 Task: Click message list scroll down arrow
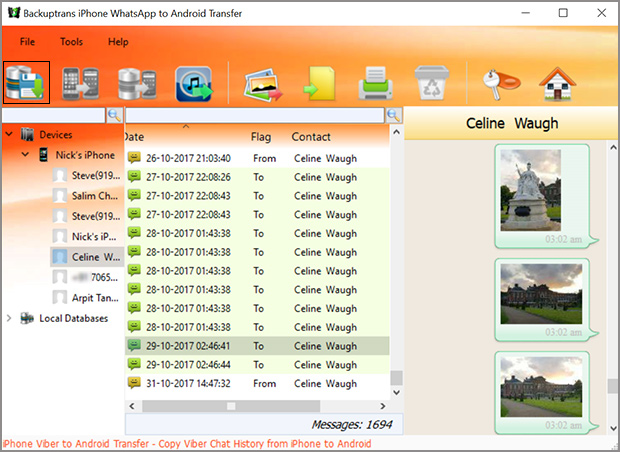tap(397, 392)
